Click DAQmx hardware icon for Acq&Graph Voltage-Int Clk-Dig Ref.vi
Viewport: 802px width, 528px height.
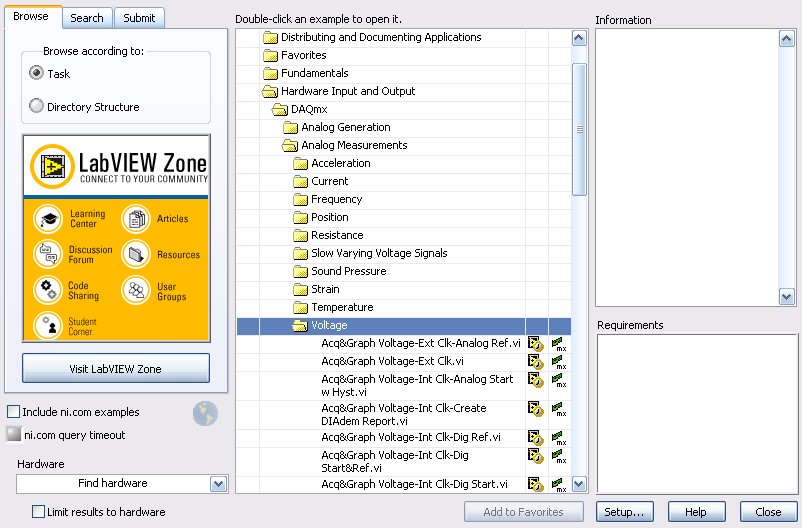point(559,438)
